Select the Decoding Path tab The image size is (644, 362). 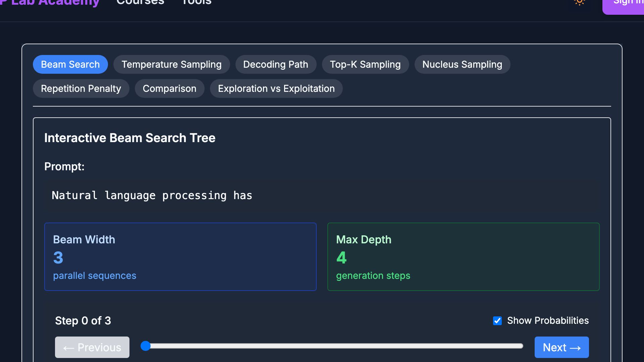(276, 64)
